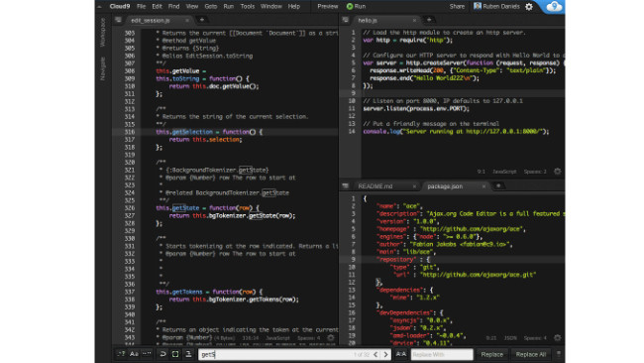644x363 pixels.
Task: Close the package.json tab
Action: pos(483,186)
